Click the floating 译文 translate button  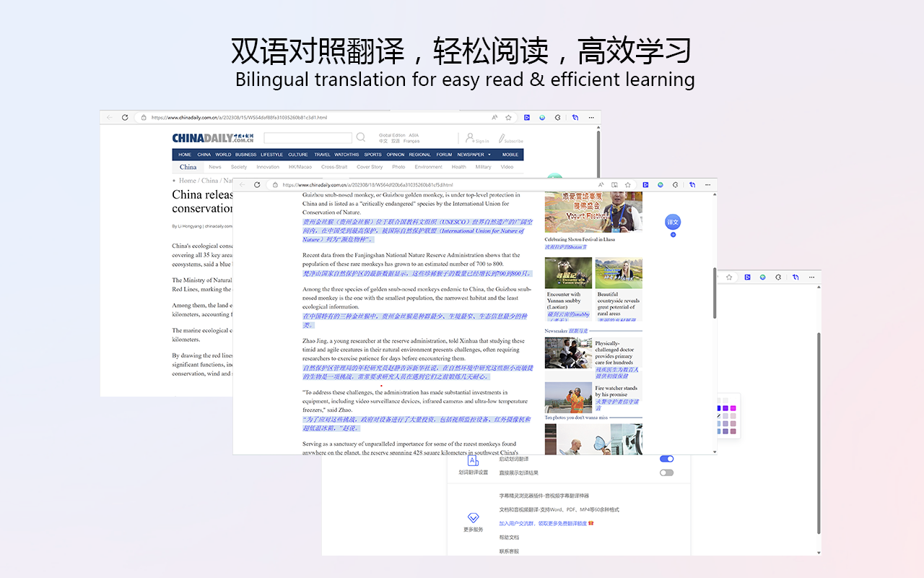[672, 223]
